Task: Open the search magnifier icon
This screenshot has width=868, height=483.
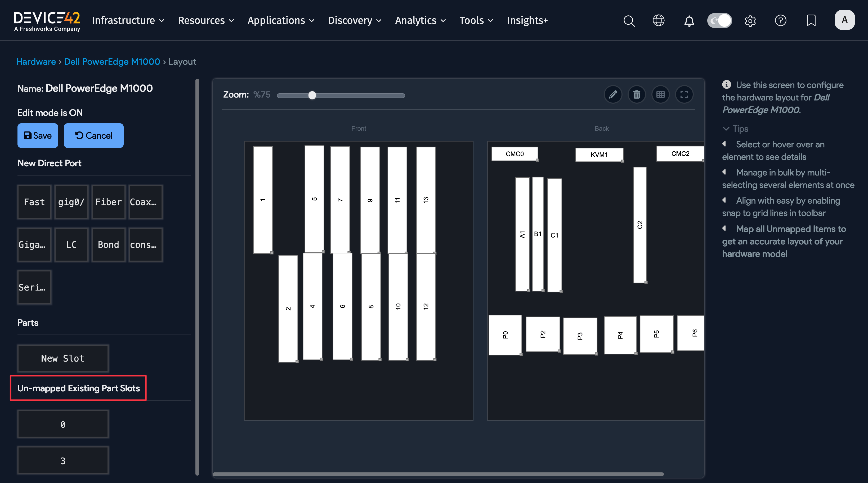Action: 629,21
